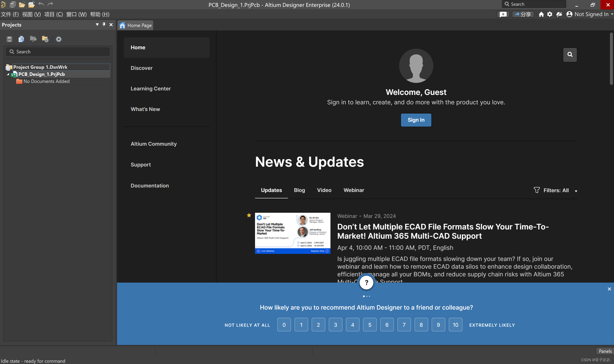Click the Save All Documents icon in the title bar
The image size is (614, 364).
click(13, 4)
